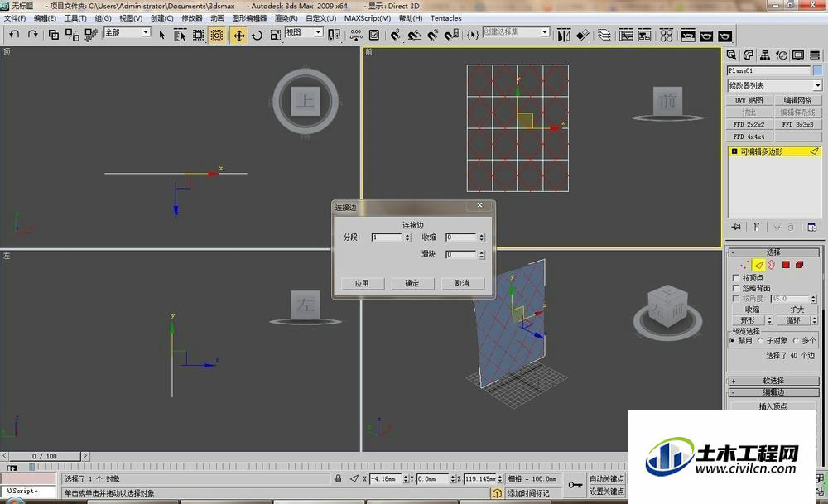Open the 创建选择集 named selection dropdown
The width and height of the screenshot is (828, 504).
[x=517, y=32]
